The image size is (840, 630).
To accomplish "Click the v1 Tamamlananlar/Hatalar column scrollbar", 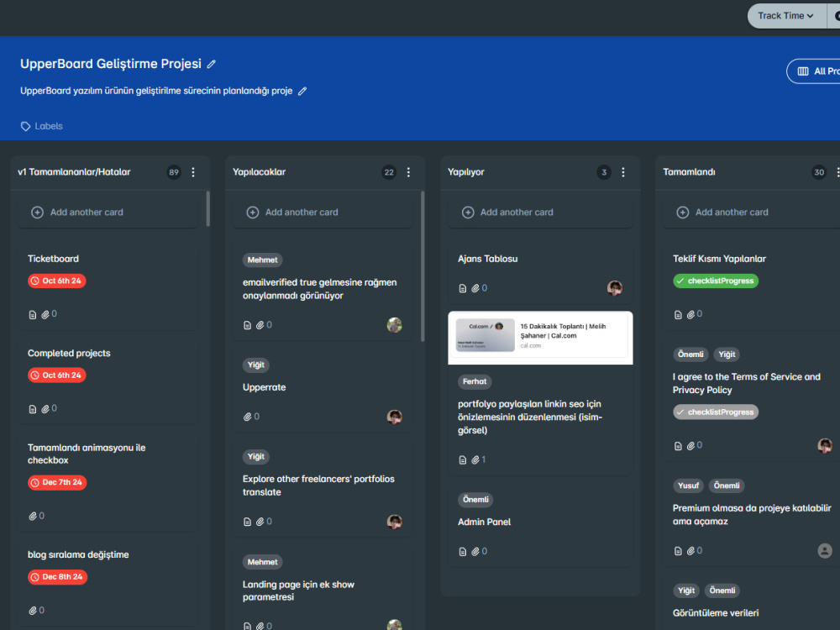I will 207,209.
